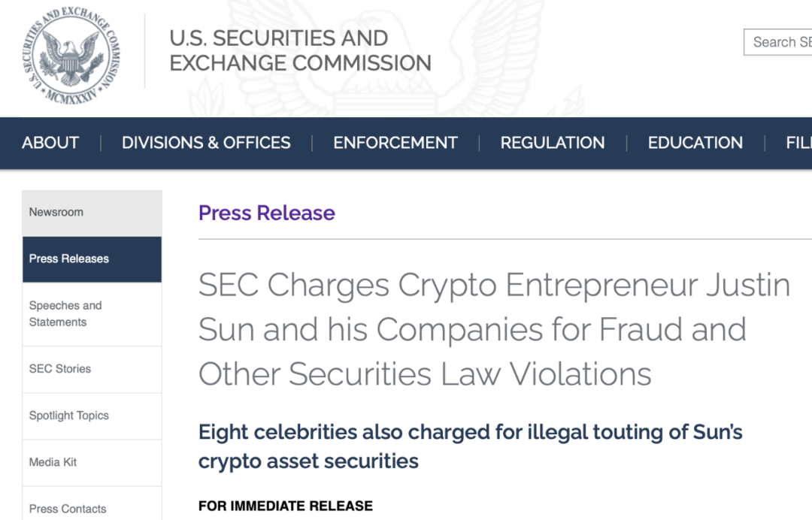This screenshot has height=520, width=812.
Task: Click the FOR IMMEDIATE RELEASE text
Action: click(x=286, y=506)
